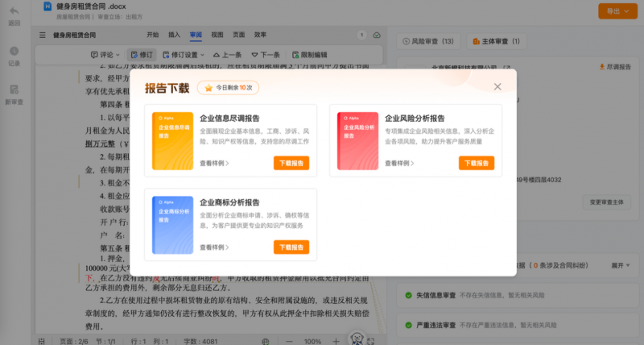This screenshot has height=345, width=644.
Task: Open the 记录 history icon in sidebar
Action: [14, 55]
